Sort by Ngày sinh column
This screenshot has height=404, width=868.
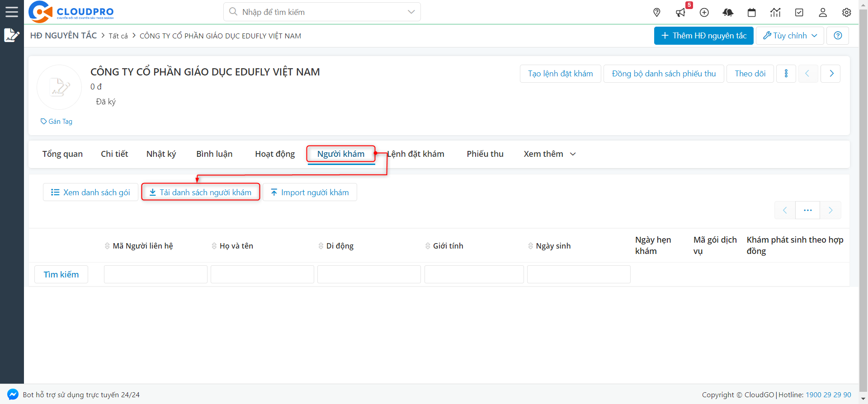[549, 246]
